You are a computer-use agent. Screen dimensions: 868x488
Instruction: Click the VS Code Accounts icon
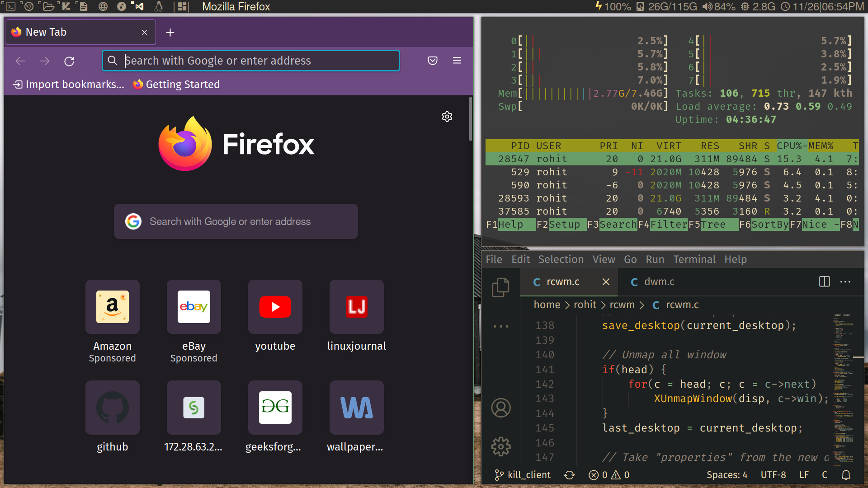tap(500, 408)
